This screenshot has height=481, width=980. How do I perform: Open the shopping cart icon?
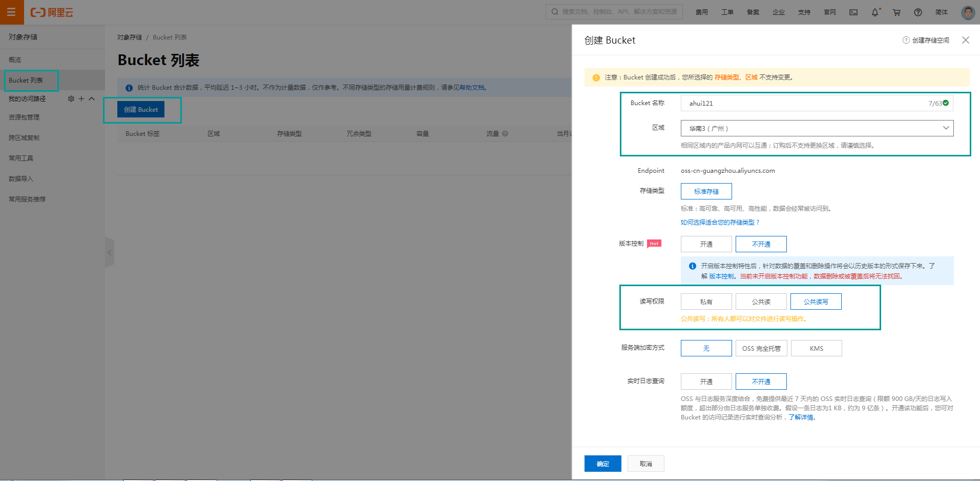(896, 12)
